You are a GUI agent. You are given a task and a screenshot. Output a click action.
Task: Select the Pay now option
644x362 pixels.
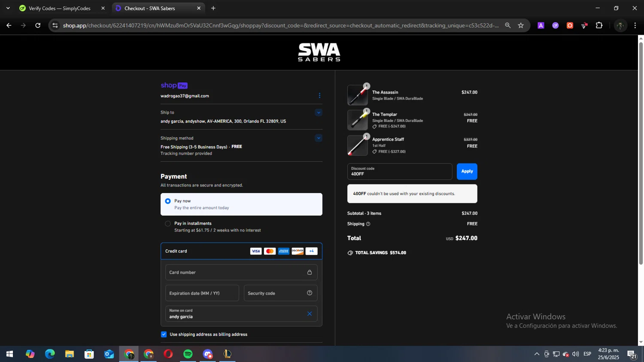click(x=241, y=204)
